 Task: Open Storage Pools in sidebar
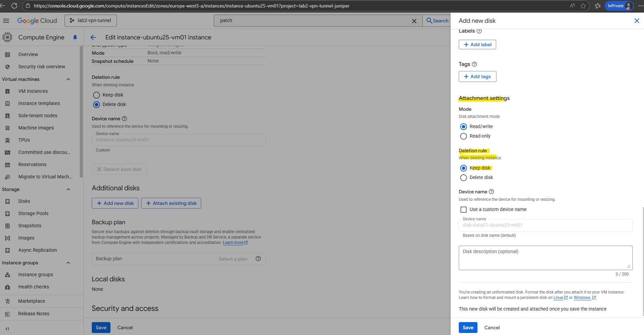[33, 213]
